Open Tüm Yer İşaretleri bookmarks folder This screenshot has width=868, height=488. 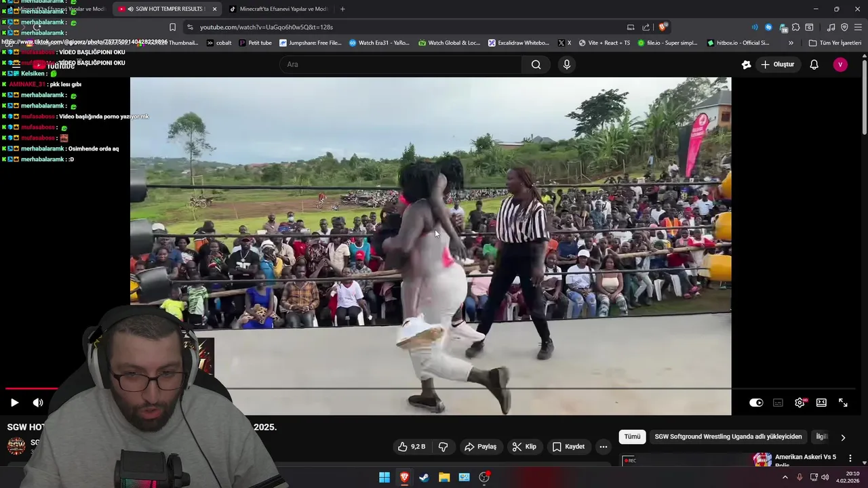[x=835, y=43]
